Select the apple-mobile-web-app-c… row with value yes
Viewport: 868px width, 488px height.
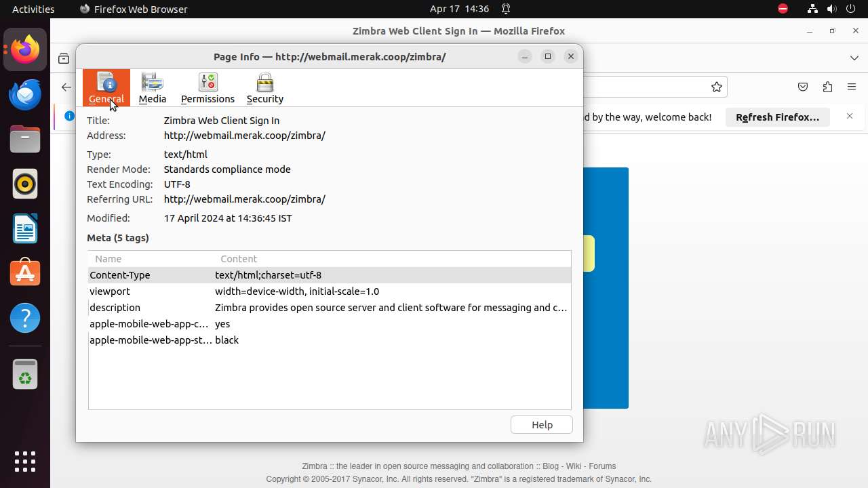pyautogui.click(x=330, y=324)
